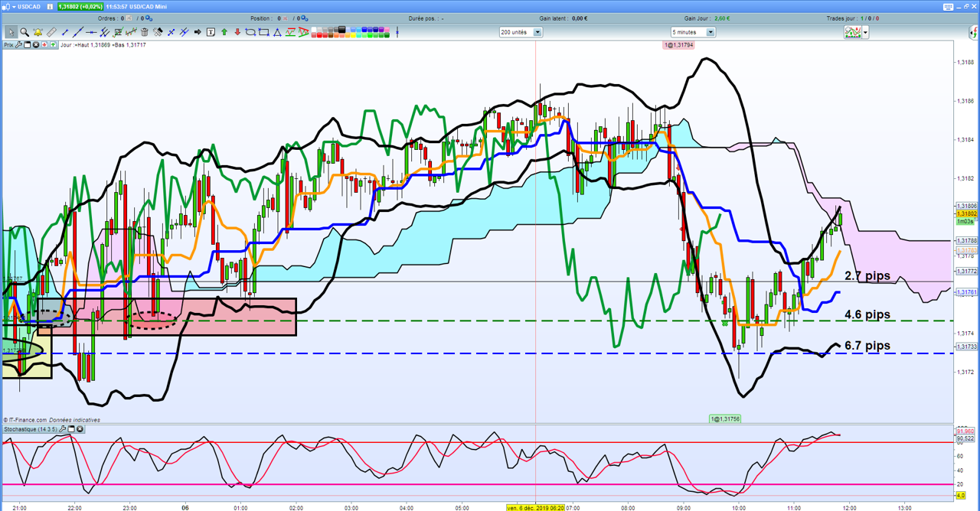This screenshot has width=980, height=511.
Task: Expand the indicator template dropdown arrow
Action: (865, 32)
